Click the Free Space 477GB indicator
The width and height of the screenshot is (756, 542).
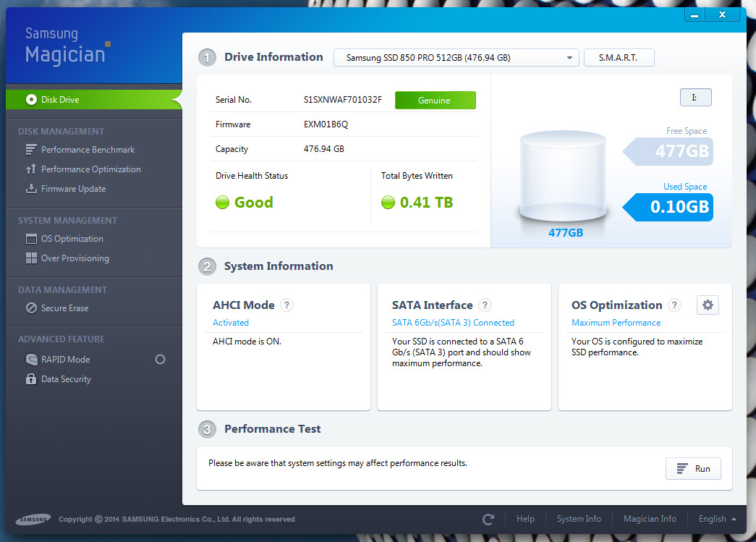click(668, 151)
